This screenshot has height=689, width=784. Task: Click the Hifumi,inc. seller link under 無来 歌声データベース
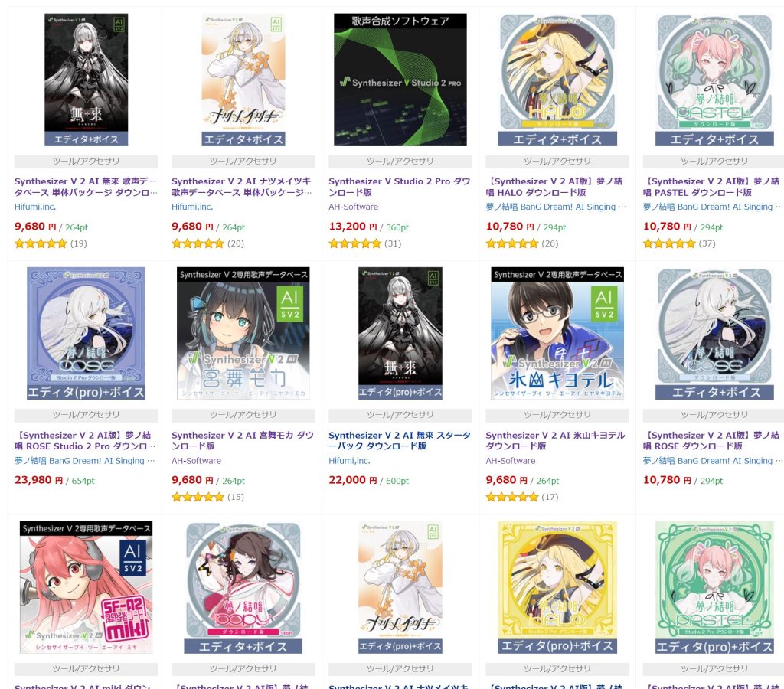pos(35,207)
